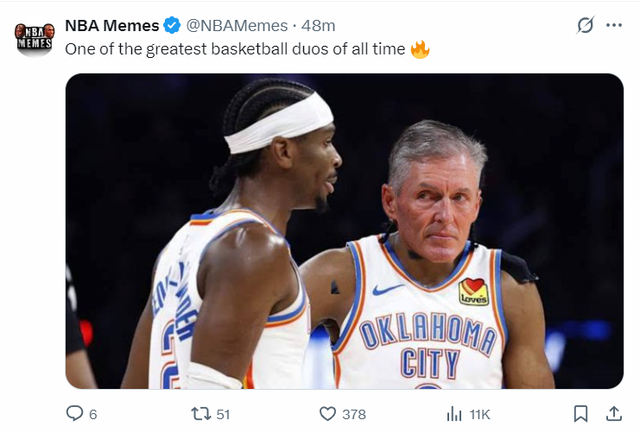
Task: Click the Share upload arrow icon
Action: pyautogui.click(x=612, y=413)
